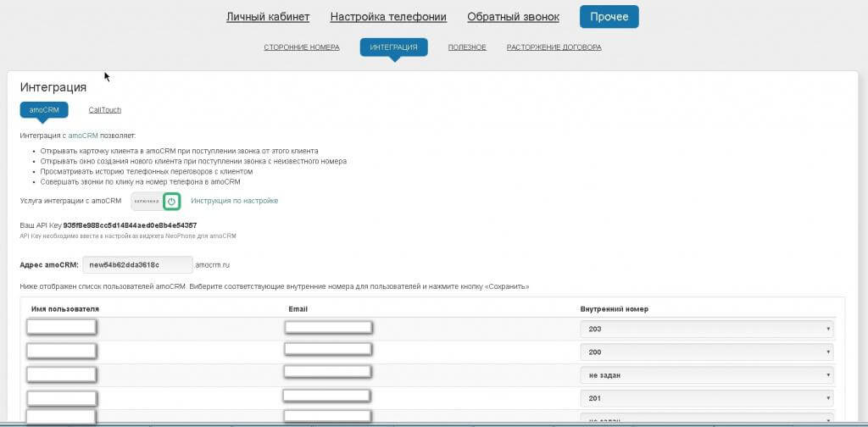Open the Личный кабинет section
868x427 pixels.
point(268,17)
